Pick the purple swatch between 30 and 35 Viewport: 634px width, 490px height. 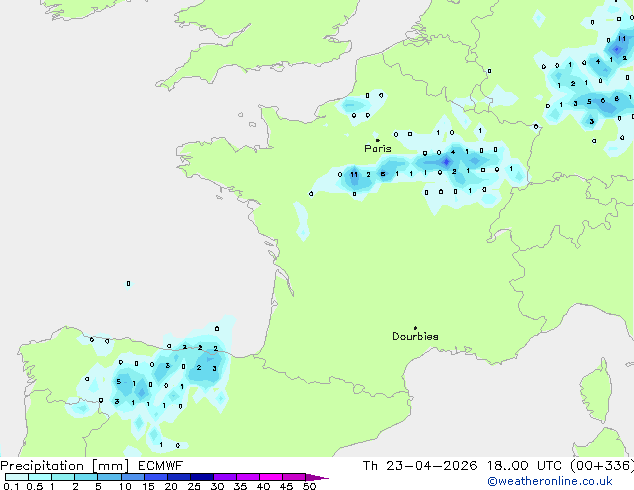(225, 477)
